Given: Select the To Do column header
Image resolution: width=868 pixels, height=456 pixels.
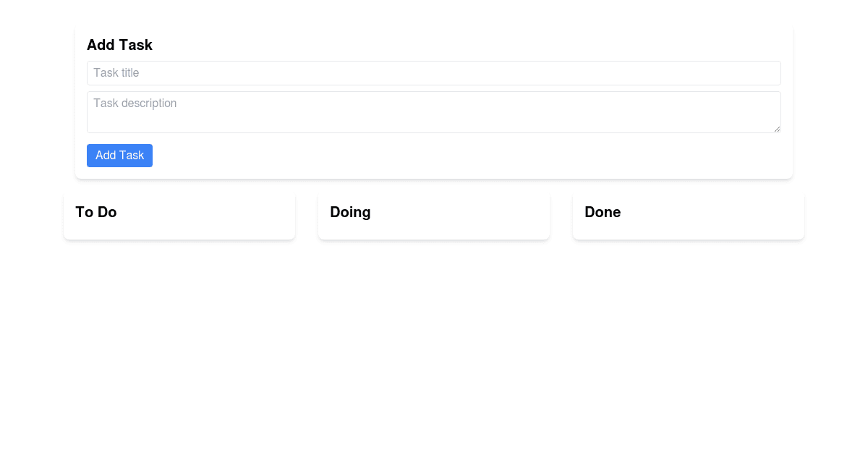Looking at the screenshot, I should click(95, 212).
